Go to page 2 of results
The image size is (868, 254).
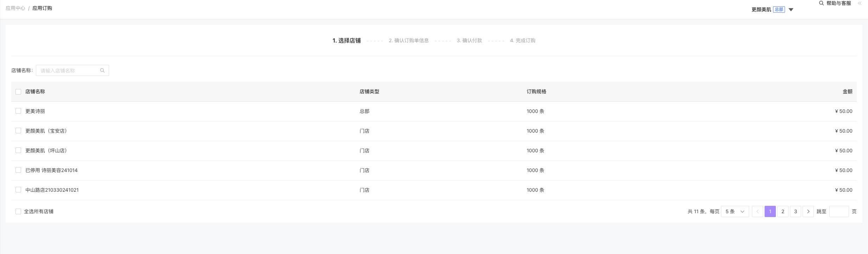pos(783,211)
